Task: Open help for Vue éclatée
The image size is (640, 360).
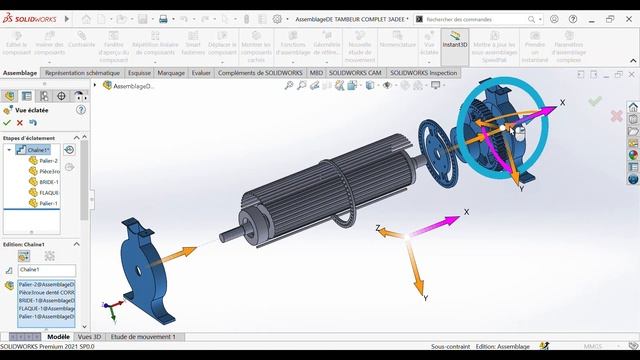Action: tap(81, 110)
